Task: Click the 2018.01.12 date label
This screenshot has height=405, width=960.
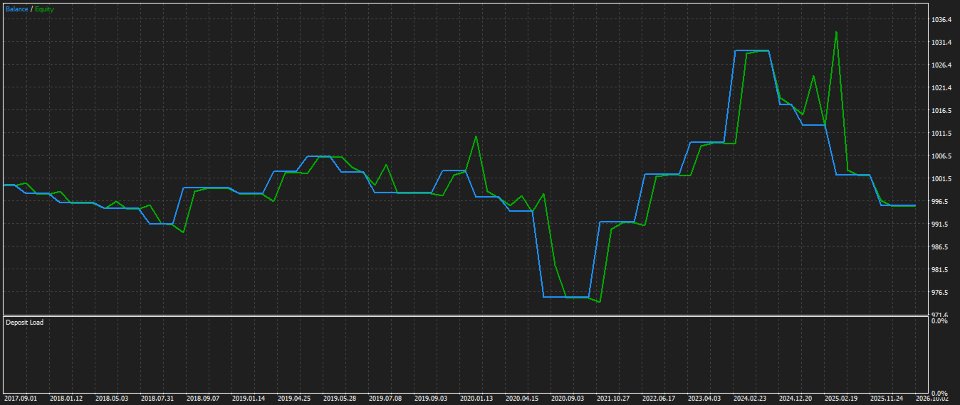Action: point(66,398)
